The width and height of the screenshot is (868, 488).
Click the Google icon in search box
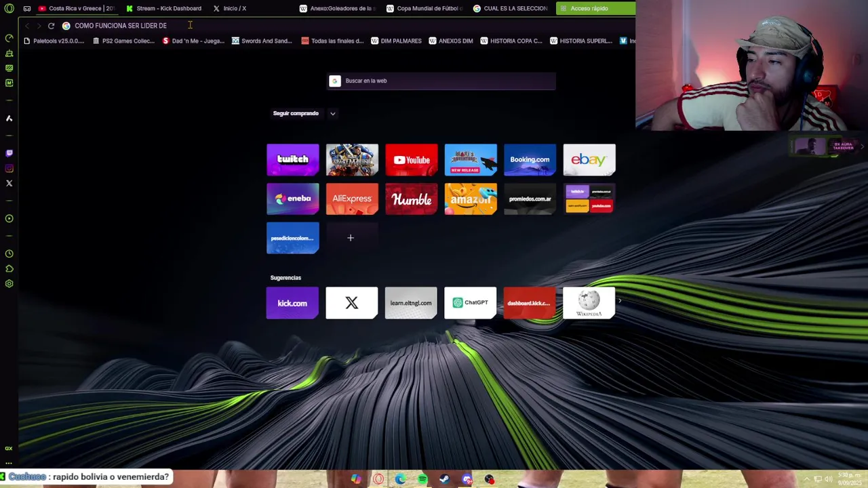(x=334, y=81)
